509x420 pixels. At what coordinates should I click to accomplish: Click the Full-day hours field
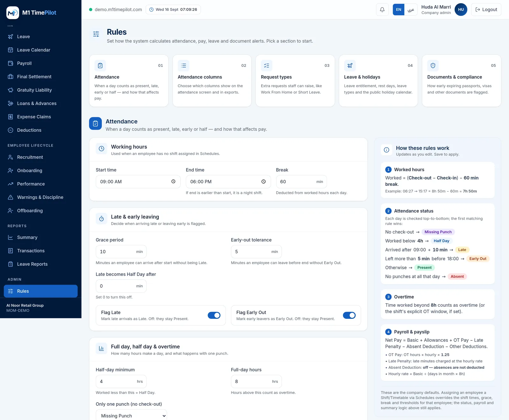256,381
